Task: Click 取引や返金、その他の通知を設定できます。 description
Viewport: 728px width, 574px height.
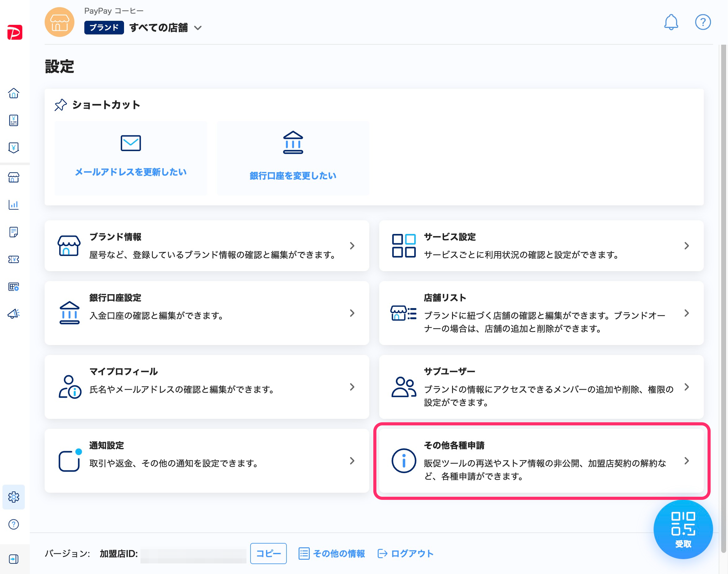Action: 174,464
